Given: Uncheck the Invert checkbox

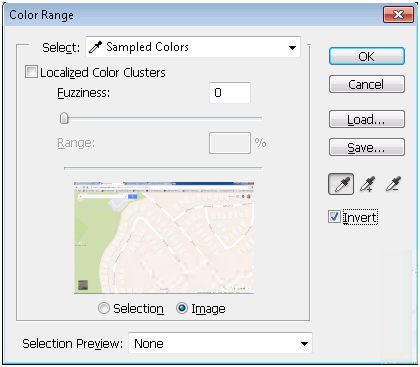Looking at the screenshot, I should coord(334,217).
